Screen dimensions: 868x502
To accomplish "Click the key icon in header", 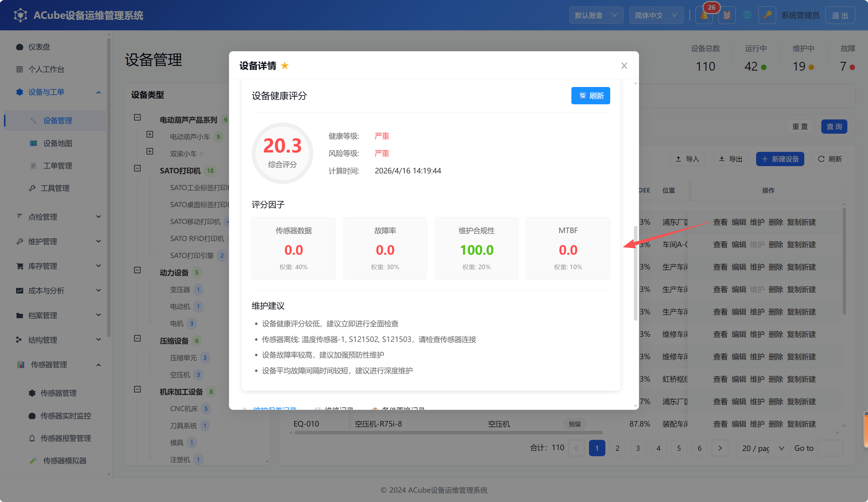I will click(x=767, y=15).
